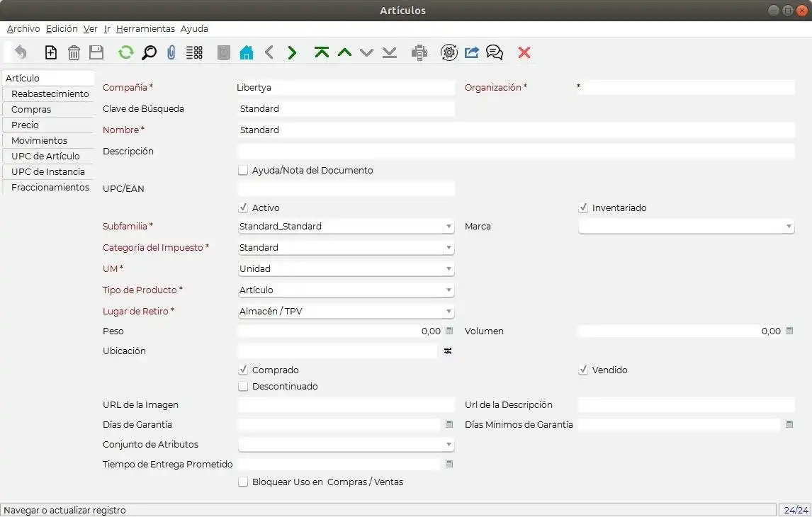Click the Descripción input field
Image resolution: width=812 pixels, height=517 pixels.
click(516, 151)
